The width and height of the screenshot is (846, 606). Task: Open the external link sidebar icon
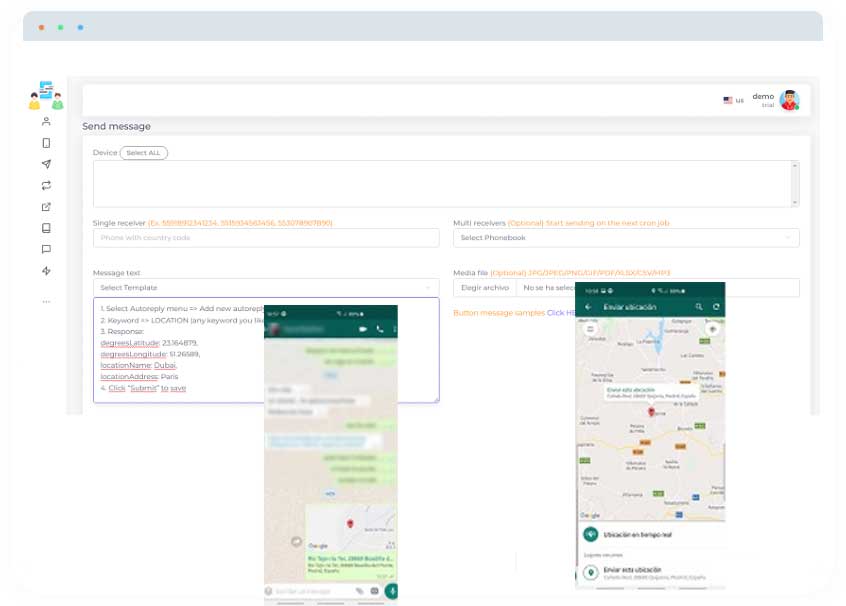[46, 207]
